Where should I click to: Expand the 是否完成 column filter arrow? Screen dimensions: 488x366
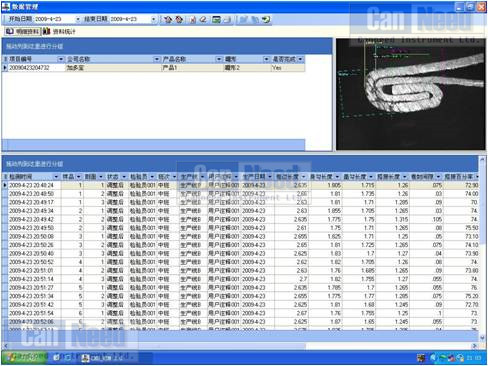point(300,59)
